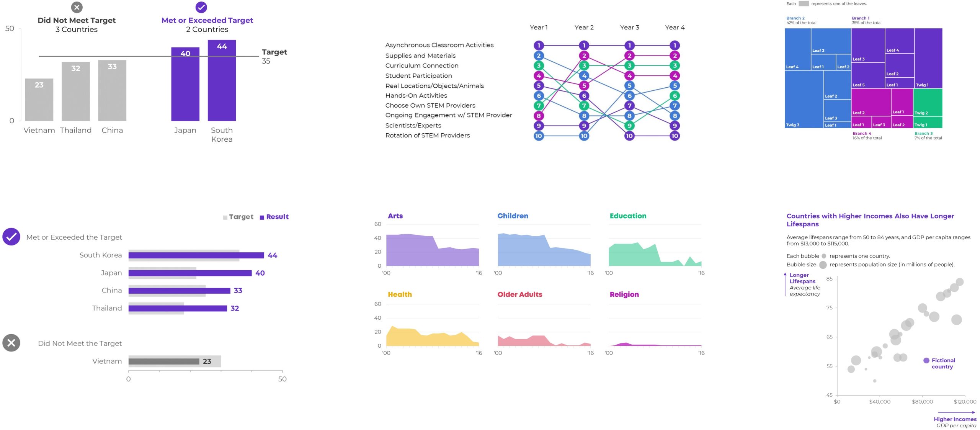The width and height of the screenshot is (980, 430).
Task: Select the Year 4 rank 10 circle
Action: click(675, 136)
